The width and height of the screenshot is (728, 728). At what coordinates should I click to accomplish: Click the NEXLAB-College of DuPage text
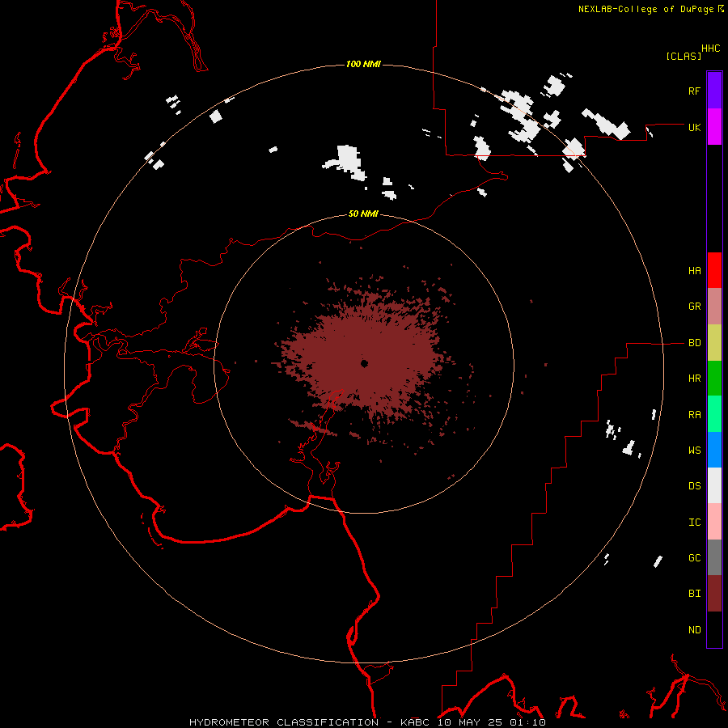click(x=645, y=9)
